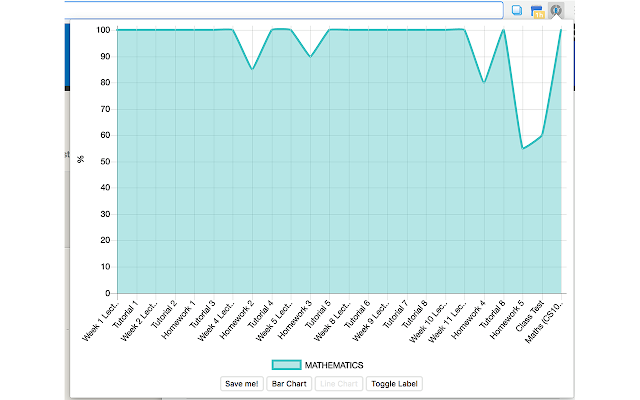Click the MATHEMATICS legend text
Image resolution: width=640 pixels, height=400 pixels.
[334, 365]
